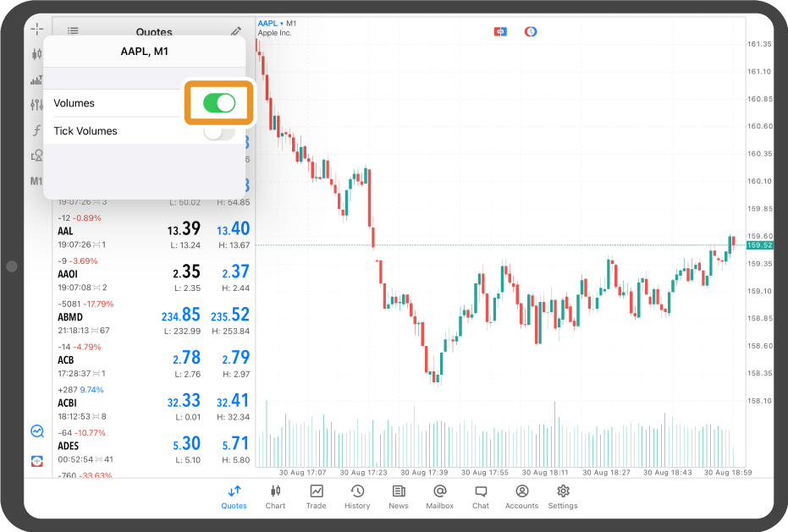Viewport: 788px width, 532px height.
Task: Tap the blue chart circle icon in sidebar
Action: click(37, 431)
